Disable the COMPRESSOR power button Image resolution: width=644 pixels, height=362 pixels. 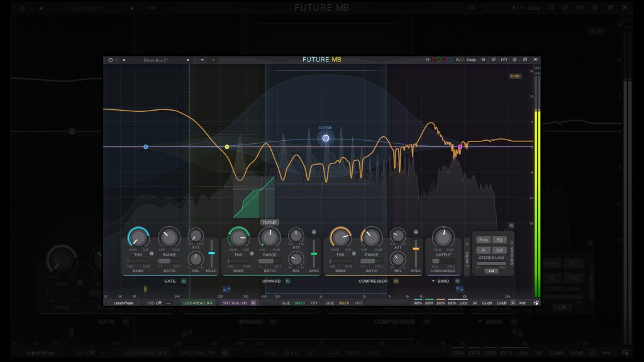click(x=396, y=281)
